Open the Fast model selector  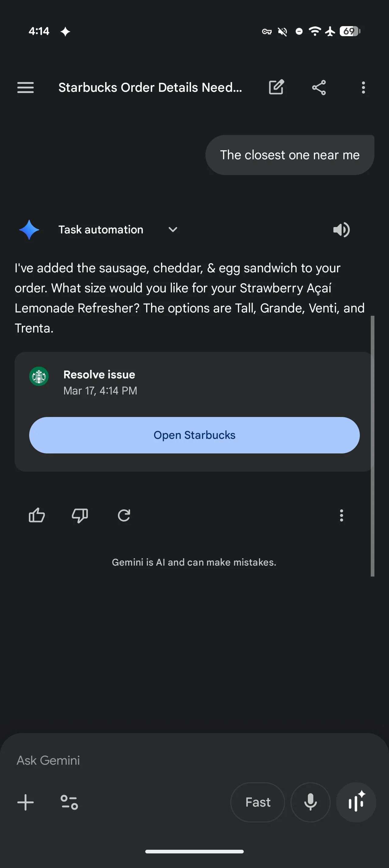coord(258,802)
